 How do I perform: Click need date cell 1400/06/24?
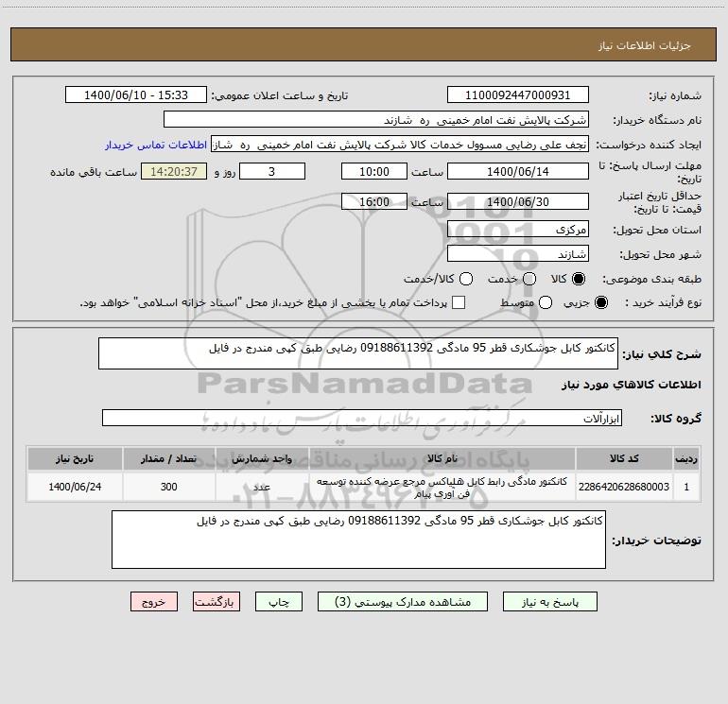click(75, 487)
